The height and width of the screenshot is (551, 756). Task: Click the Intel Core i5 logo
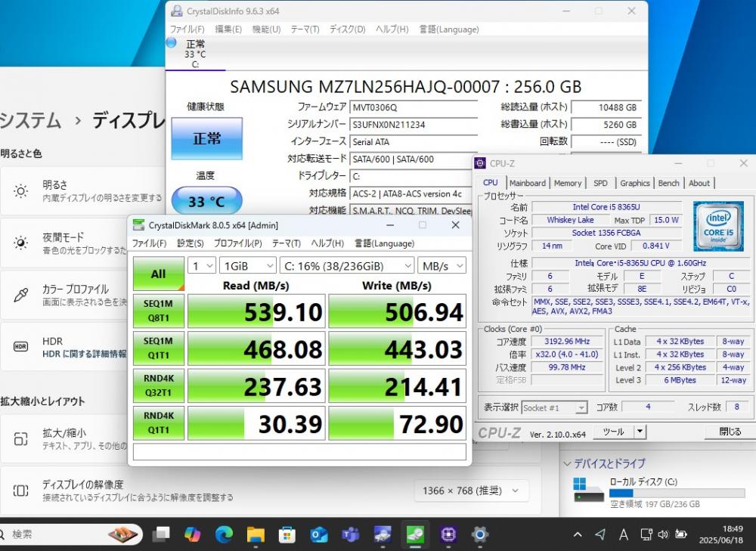point(718,226)
